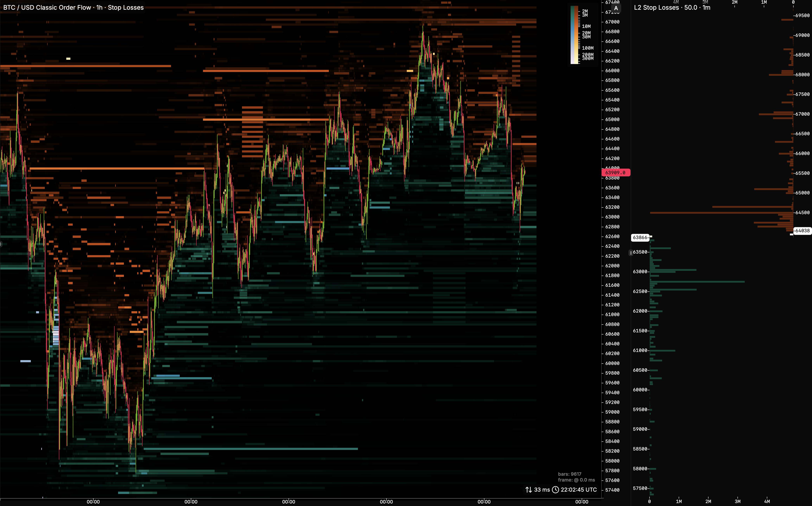Image resolution: width=812 pixels, height=506 pixels.
Task: Click the 60500 label in the L2 panel
Action: coord(640,370)
